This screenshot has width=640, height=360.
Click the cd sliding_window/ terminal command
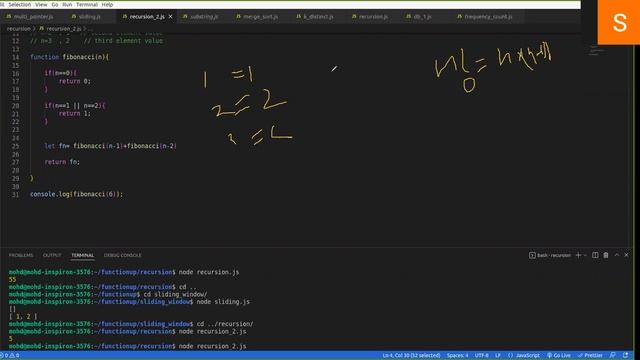(x=175, y=294)
